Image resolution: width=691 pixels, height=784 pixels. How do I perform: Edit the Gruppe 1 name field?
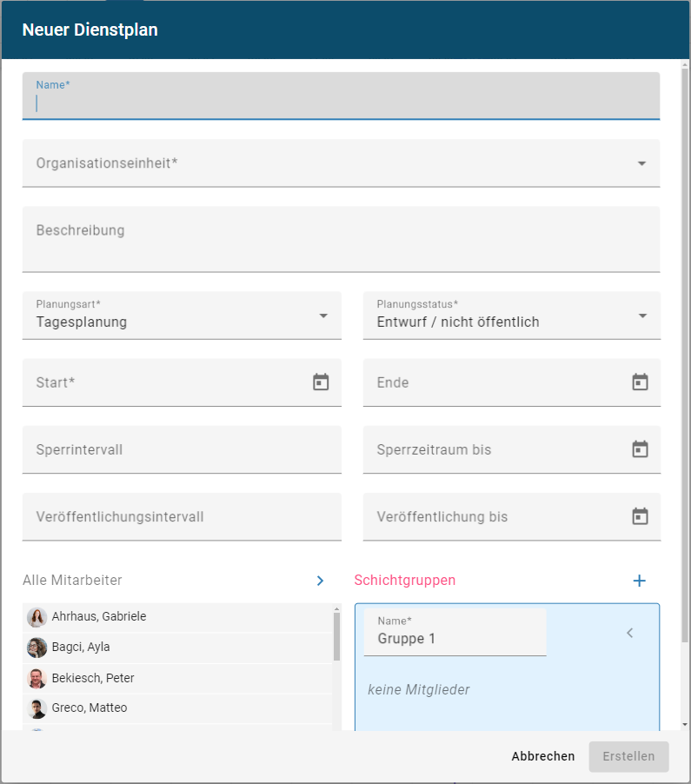455,638
